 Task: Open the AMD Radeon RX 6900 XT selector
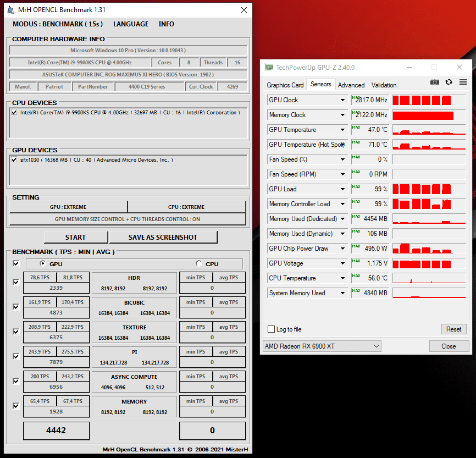click(x=322, y=346)
